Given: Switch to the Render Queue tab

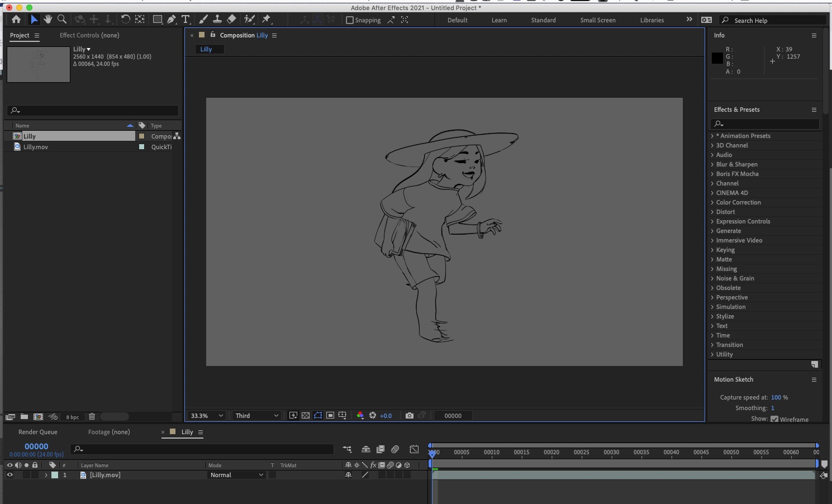Looking at the screenshot, I should pyautogui.click(x=38, y=432).
